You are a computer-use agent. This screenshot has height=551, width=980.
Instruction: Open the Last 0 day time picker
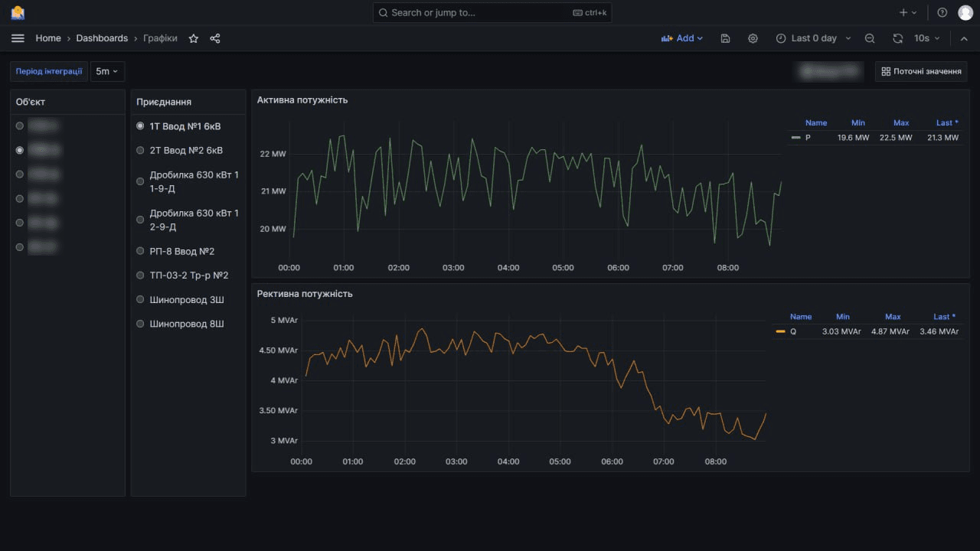pyautogui.click(x=813, y=38)
